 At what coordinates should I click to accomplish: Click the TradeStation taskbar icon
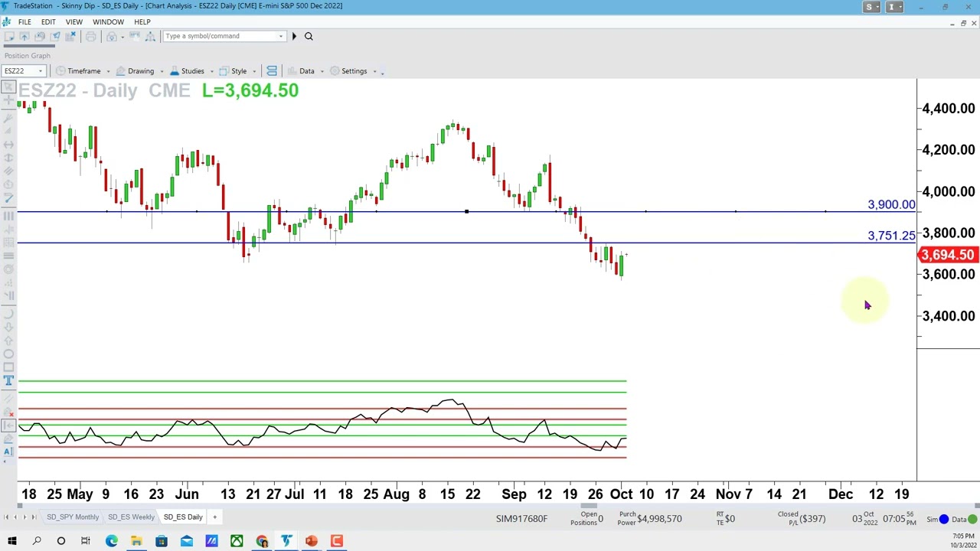tap(286, 542)
